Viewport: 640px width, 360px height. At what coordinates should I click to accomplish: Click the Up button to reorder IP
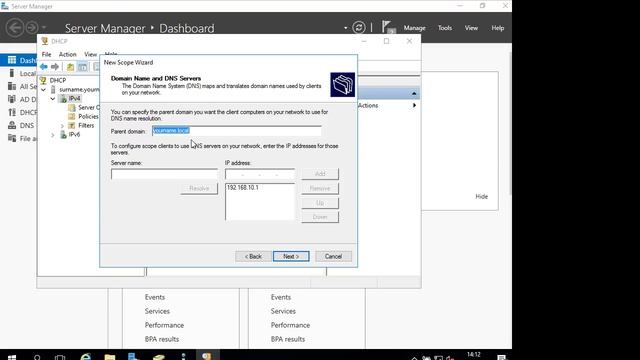pos(320,203)
